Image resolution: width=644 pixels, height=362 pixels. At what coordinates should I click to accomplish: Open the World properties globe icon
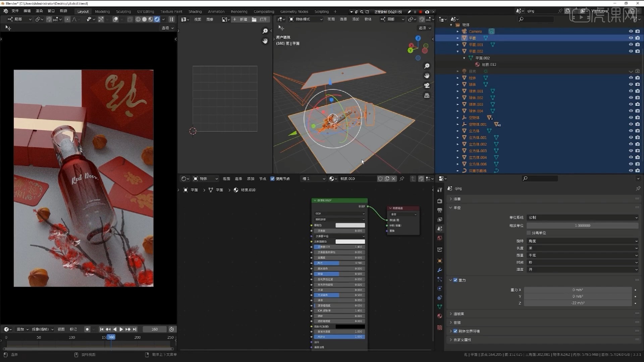tap(440, 238)
